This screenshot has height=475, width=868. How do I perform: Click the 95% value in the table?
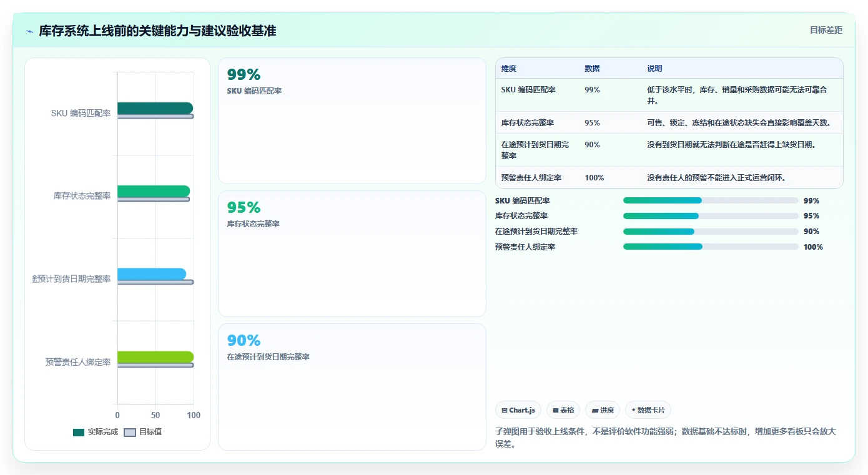coord(592,123)
